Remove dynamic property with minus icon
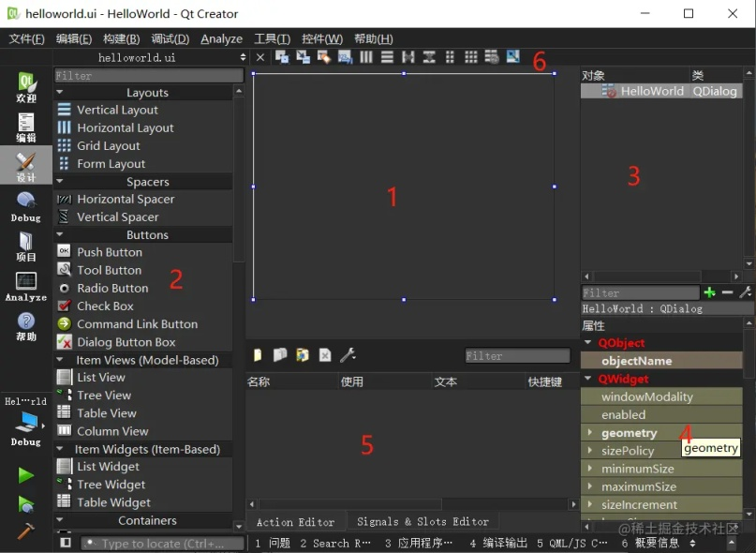 [728, 292]
